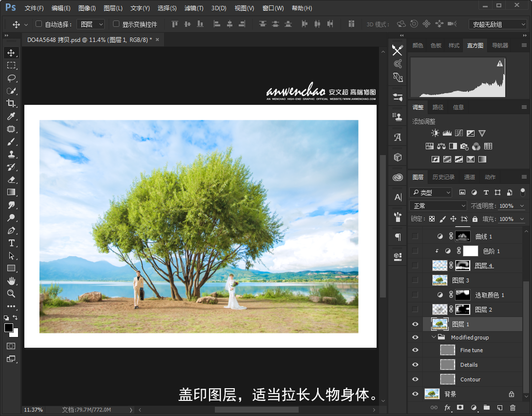The height and width of the screenshot is (416, 532).
Task: Switch to the 历史记录 tab
Action: 443,177
